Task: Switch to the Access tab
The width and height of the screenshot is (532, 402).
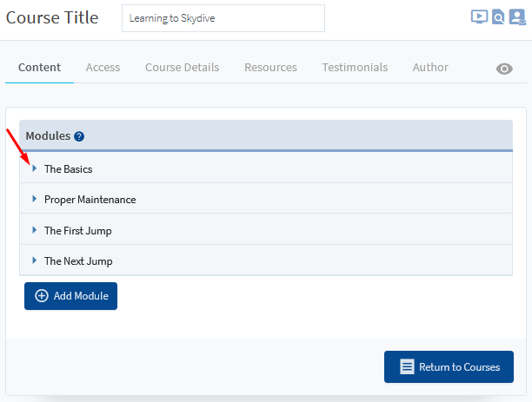Action: (x=103, y=67)
